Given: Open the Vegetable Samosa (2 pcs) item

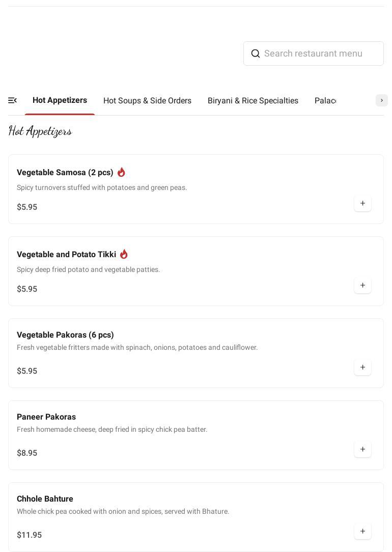Looking at the screenshot, I should click(65, 173).
